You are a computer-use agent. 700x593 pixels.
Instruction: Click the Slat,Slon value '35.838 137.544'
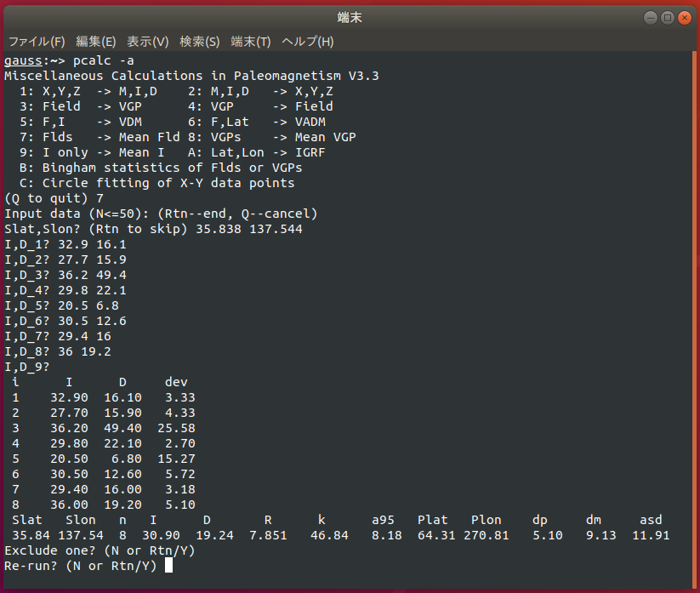(x=249, y=229)
